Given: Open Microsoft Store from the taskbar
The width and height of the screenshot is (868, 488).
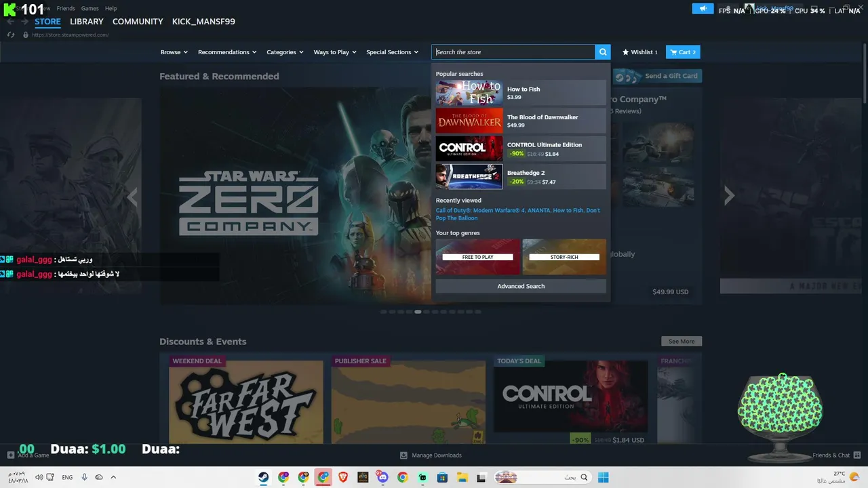Looking at the screenshot, I should (x=442, y=477).
